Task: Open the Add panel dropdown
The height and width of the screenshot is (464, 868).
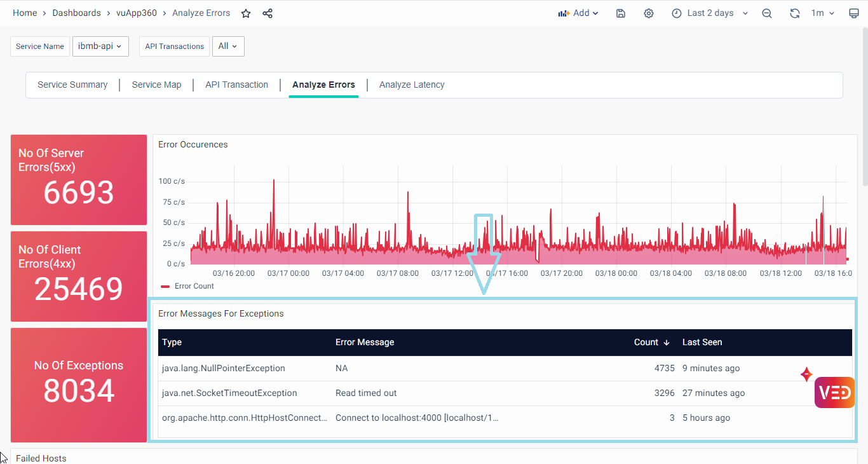Action: coord(578,13)
